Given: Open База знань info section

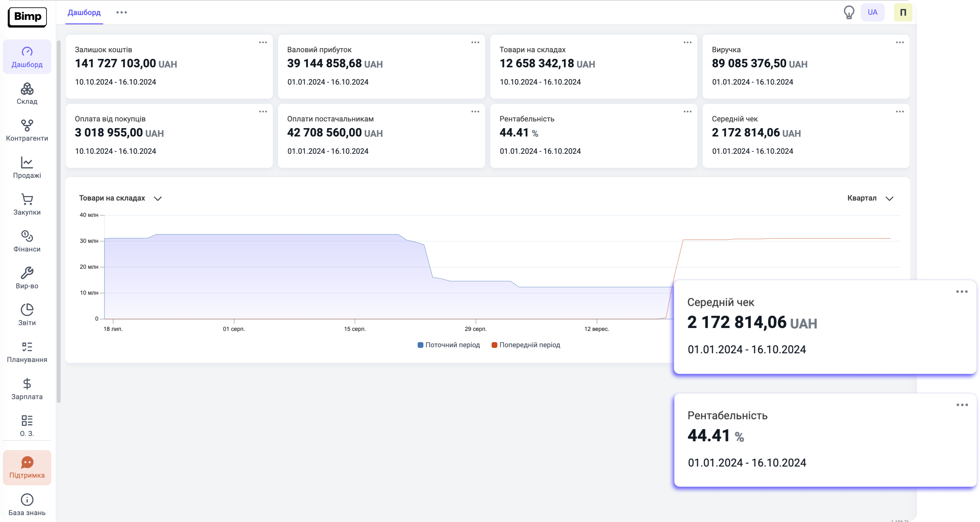Looking at the screenshot, I should pos(27,505).
